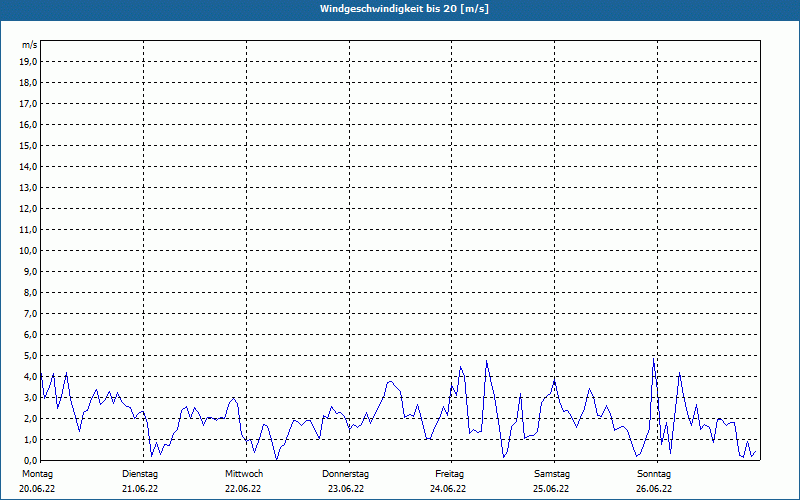
Task: Click the date '20.06.22'
Action: 37,489
